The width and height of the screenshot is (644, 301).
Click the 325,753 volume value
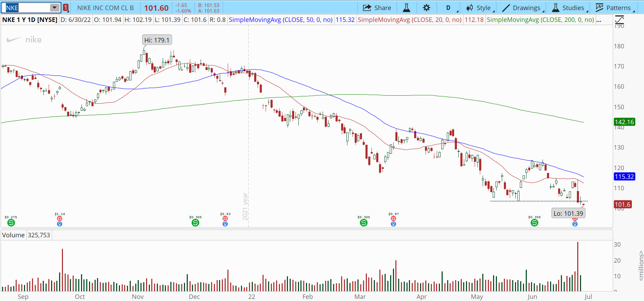(39, 235)
